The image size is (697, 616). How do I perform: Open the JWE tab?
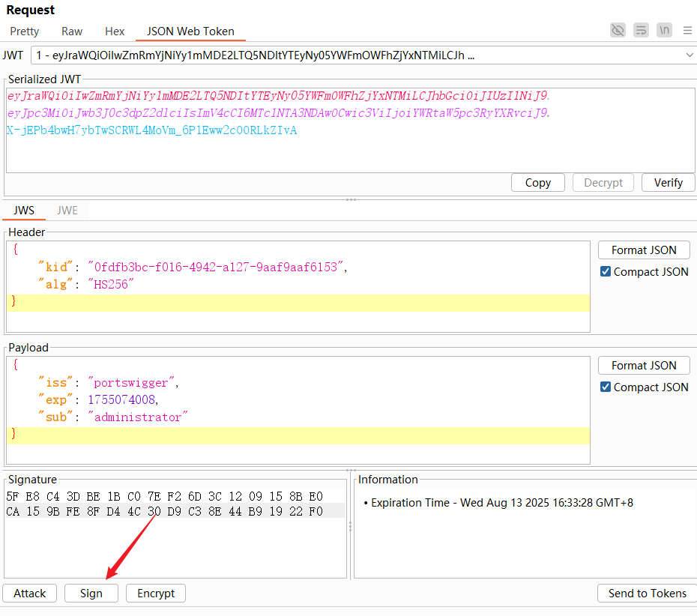(67, 211)
